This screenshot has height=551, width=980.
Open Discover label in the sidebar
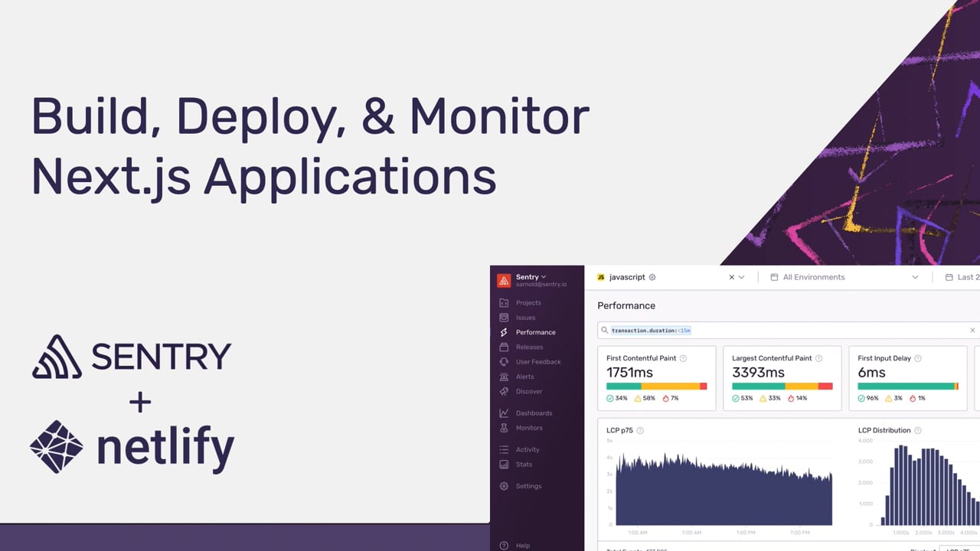(529, 391)
